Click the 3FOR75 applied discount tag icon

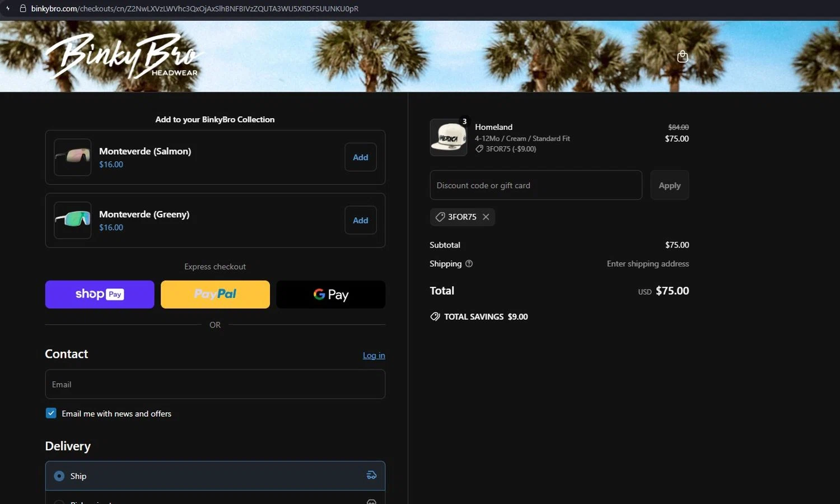[x=440, y=217]
